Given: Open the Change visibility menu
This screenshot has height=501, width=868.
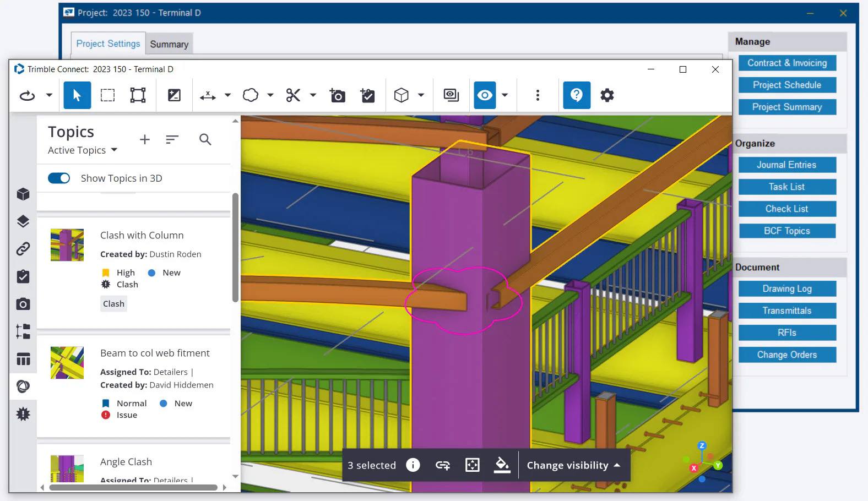Looking at the screenshot, I should pos(573,465).
